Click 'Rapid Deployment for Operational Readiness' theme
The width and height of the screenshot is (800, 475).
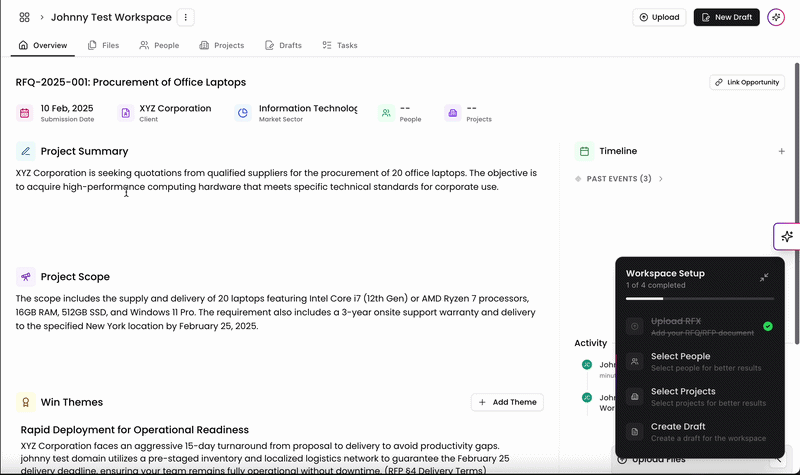coord(135,430)
